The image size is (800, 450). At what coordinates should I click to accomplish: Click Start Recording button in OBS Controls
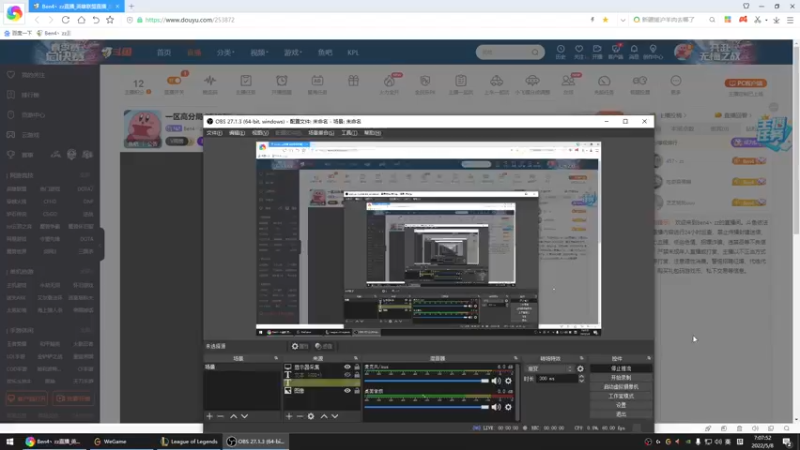[621, 378]
